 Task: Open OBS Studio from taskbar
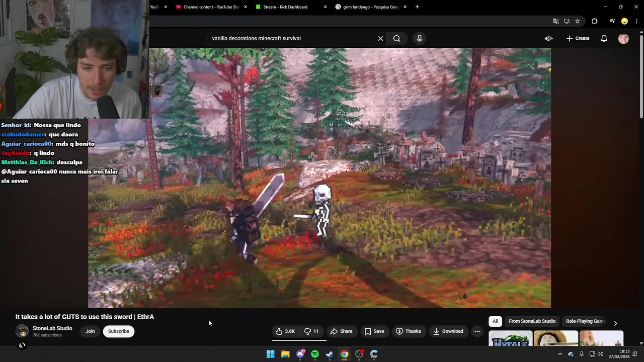pos(359,354)
